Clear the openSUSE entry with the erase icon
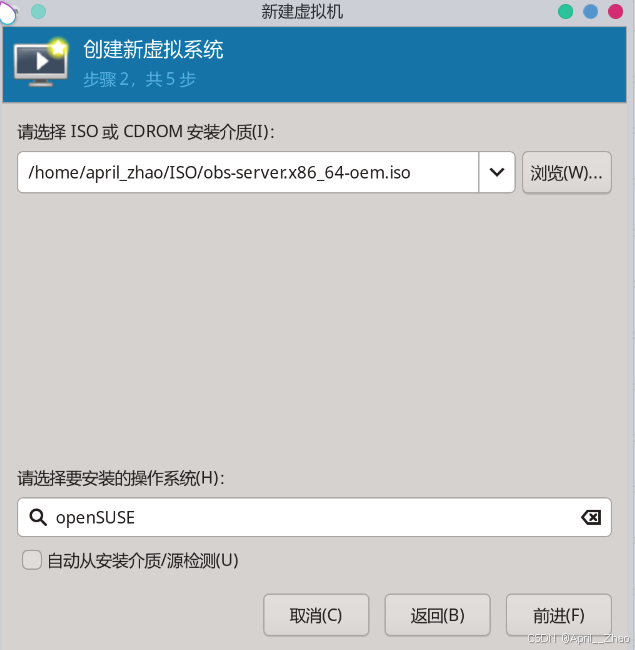The image size is (635, 650). pos(591,517)
